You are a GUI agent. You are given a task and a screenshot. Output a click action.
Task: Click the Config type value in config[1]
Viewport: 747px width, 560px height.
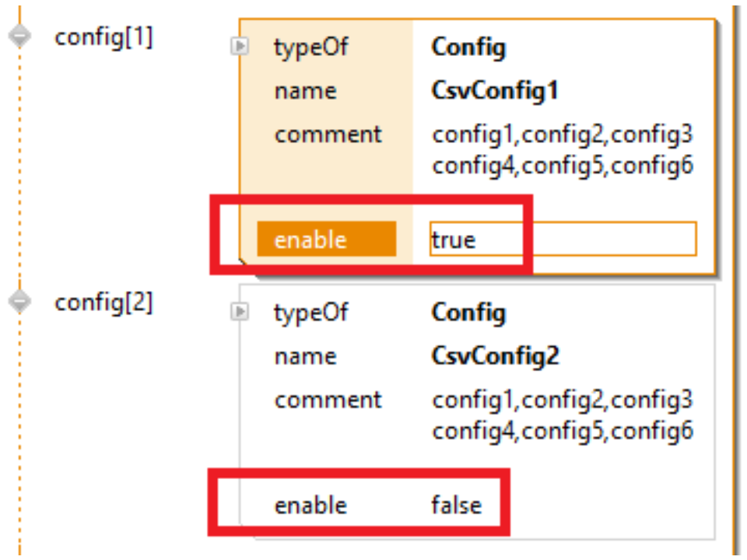tap(468, 47)
